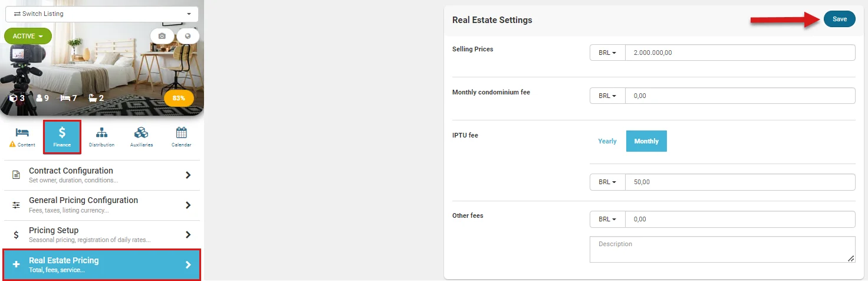Open Other fees BRL currency dropdown

click(x=607, y=219)
